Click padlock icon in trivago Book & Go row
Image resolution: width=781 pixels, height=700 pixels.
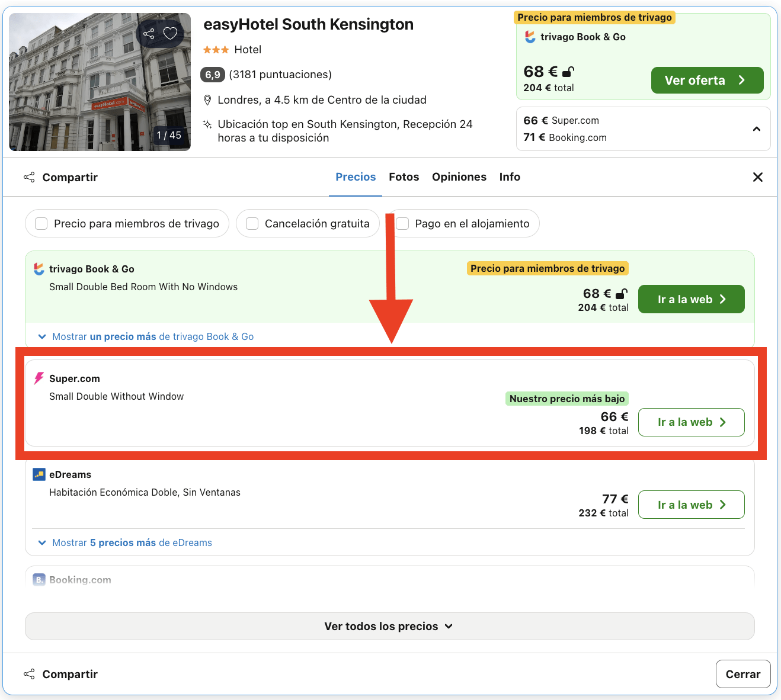coord(622,294)
